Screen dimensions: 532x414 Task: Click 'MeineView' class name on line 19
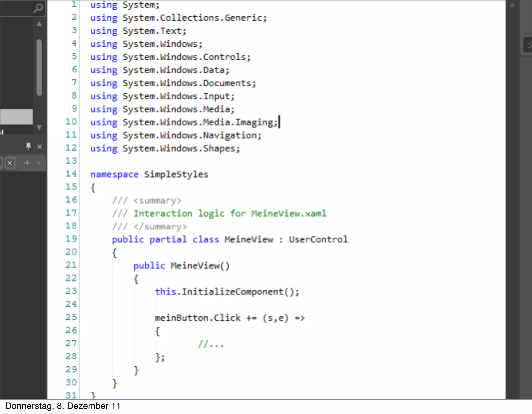click(x=249, y=239)
